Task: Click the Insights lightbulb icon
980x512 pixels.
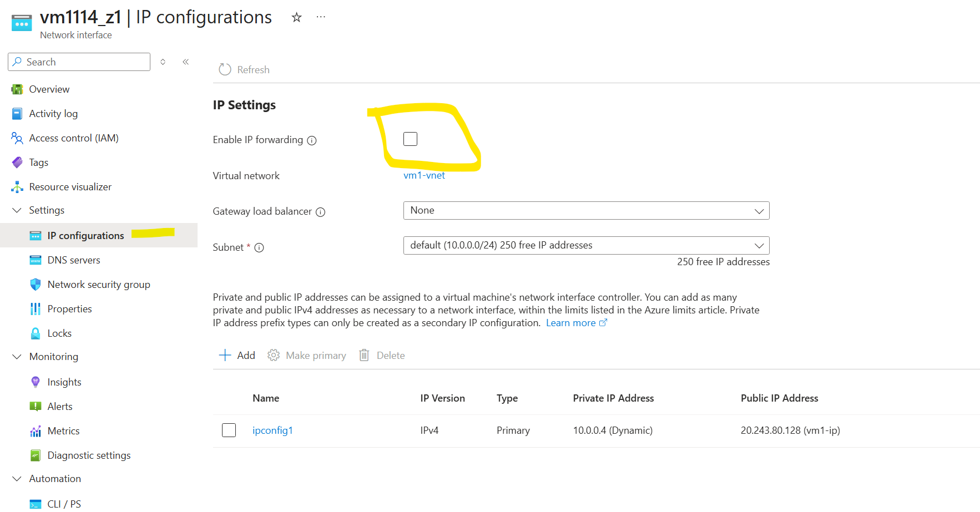Action: tap(36, 382)
